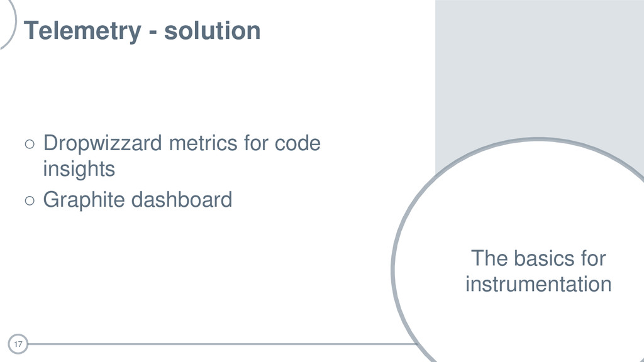Click 'The basics for' text in the circle

pyautogui.click(x=538, y=258)
